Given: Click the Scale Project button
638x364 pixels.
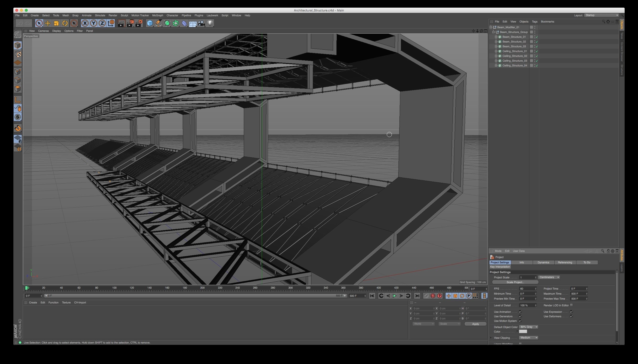Looking at the screenshot, I should 515,282.
